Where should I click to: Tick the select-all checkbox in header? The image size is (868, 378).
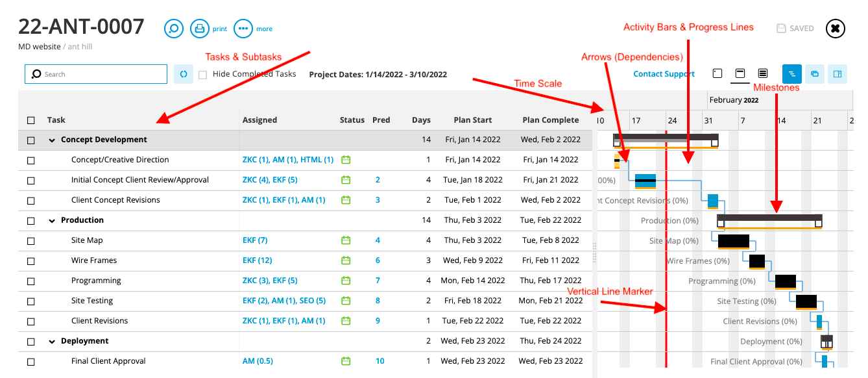[31, 120]
